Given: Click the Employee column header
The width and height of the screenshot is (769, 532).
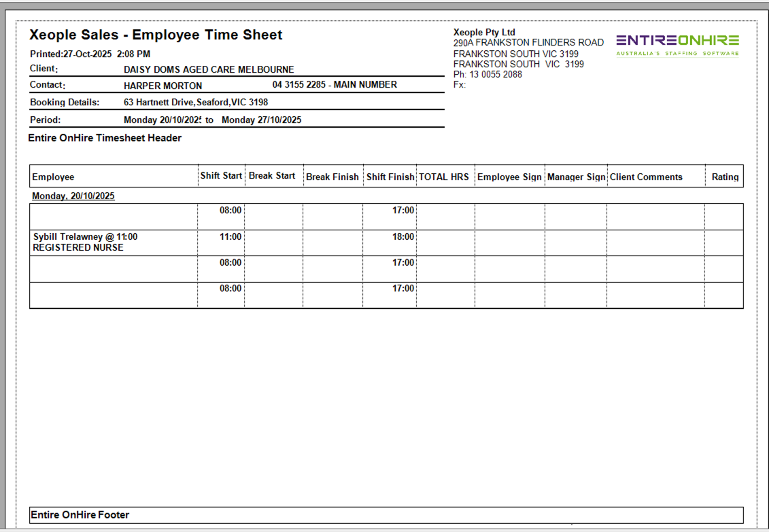Looking at the screenshot, I should [x=53, y=177].
